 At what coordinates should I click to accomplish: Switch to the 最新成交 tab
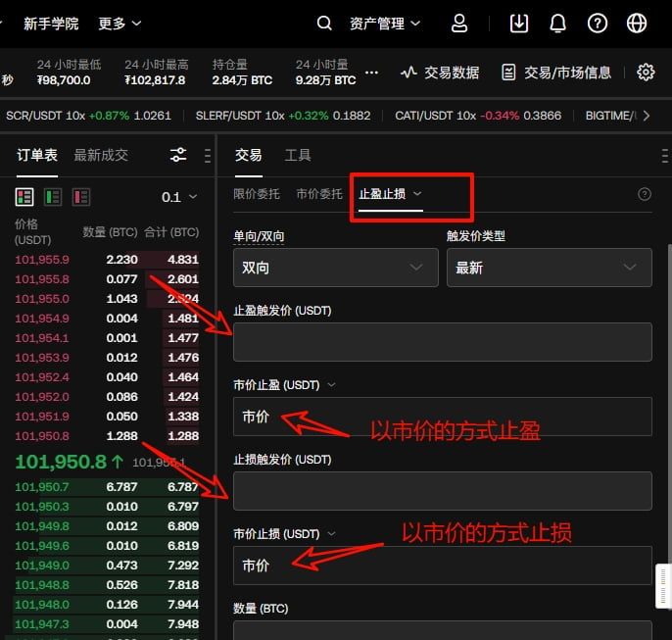click(x=101, y=155)
